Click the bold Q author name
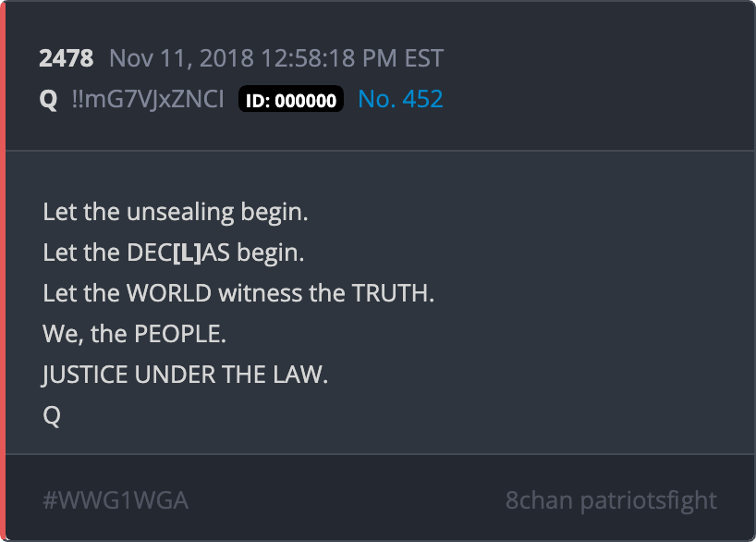The image size is (756, 542). (x=48, y=100)
